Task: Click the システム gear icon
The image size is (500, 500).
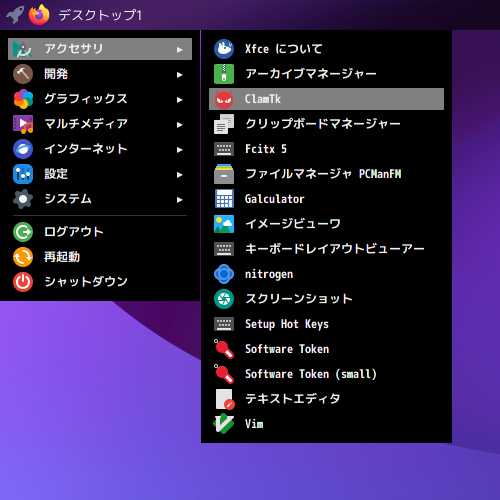Action: pos(23,199)
